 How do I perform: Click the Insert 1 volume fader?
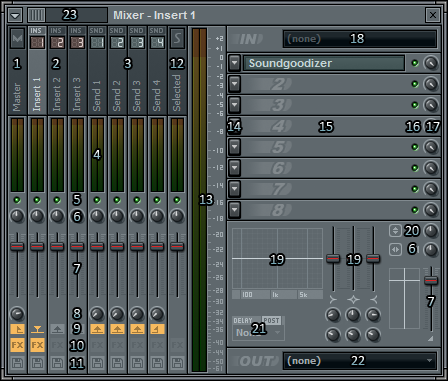click(37, 246)
